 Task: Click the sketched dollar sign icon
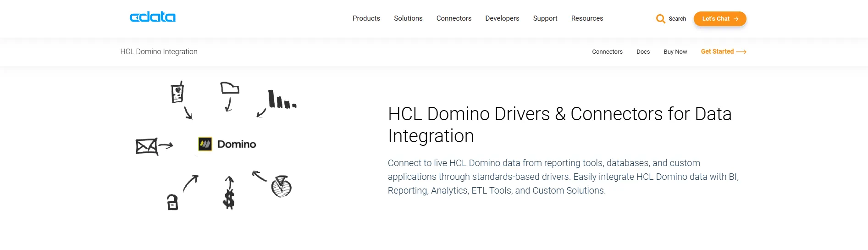tap(228, 200)
